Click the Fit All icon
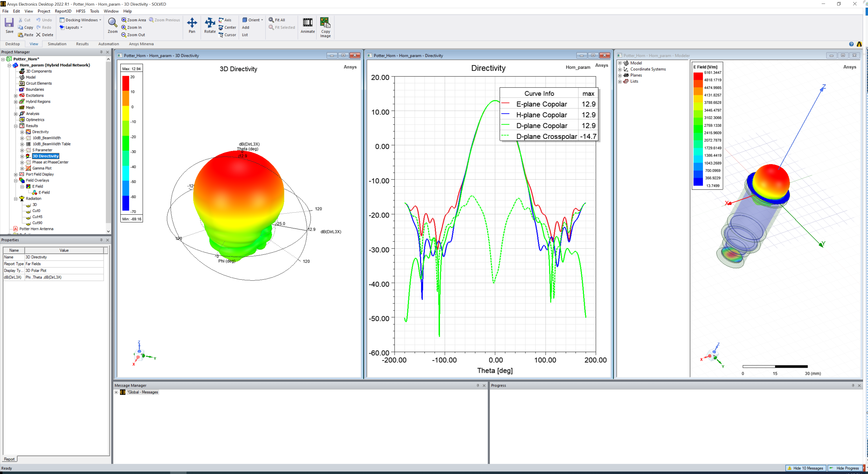Viewport: 868px width, 474px height. (277, 20)
